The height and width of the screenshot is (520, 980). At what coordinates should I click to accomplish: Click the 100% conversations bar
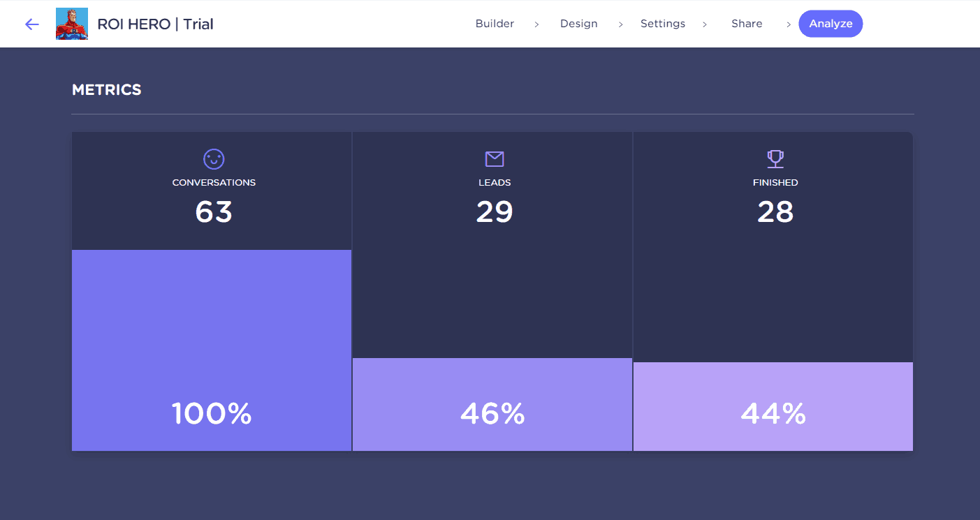(x=212, y=350)
